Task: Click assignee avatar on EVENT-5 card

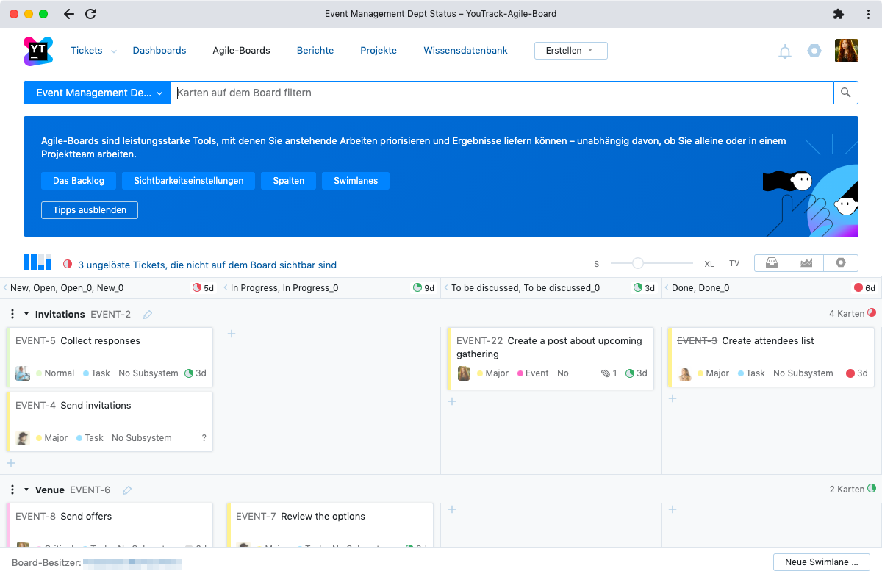Action: pos(23,373)
